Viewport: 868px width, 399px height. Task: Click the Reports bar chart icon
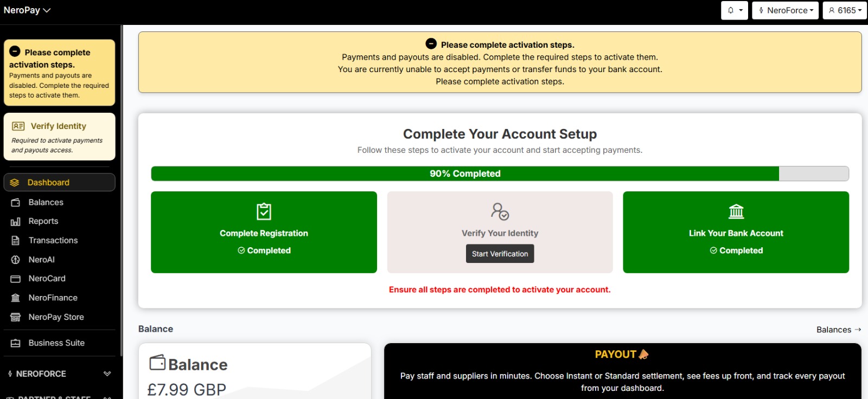(15, 221)
